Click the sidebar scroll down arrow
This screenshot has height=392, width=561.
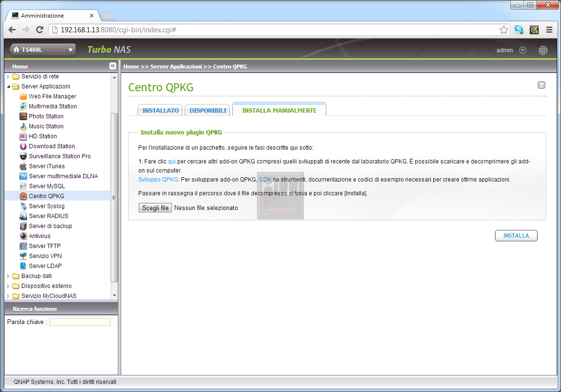pyautogui.click(x=114, y=296)
